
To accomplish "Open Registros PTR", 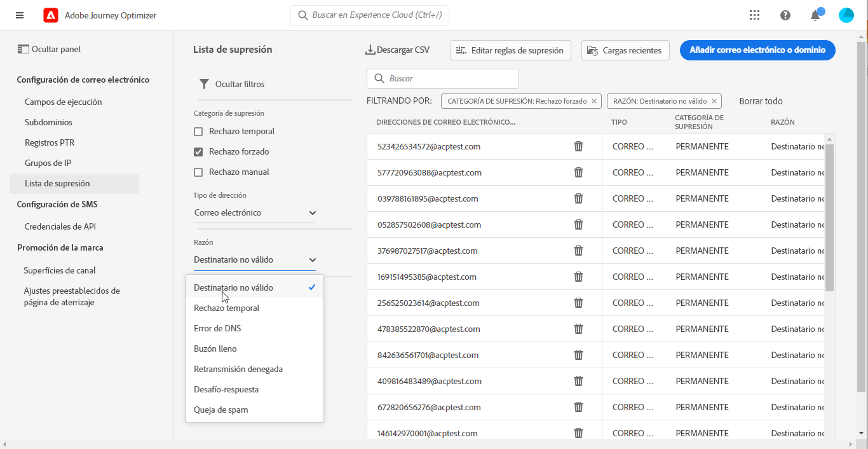I will click(x=50, y=142).
